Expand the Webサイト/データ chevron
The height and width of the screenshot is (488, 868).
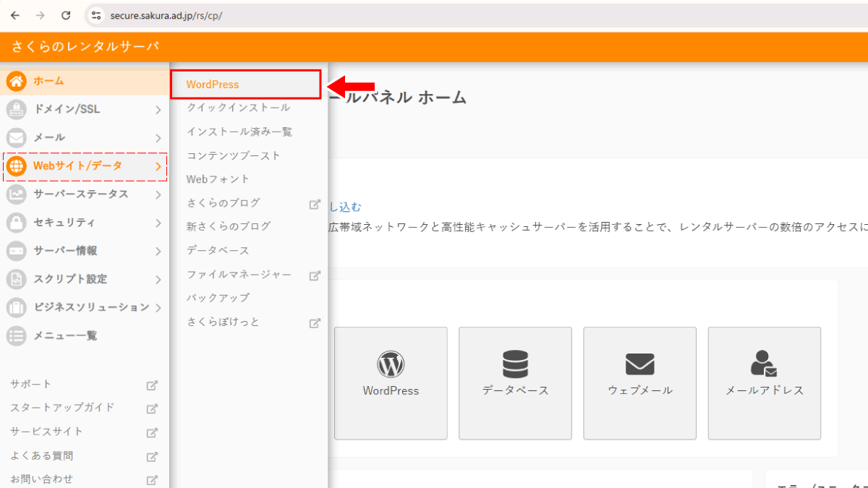pyautogui.click(x=158, y=166)
